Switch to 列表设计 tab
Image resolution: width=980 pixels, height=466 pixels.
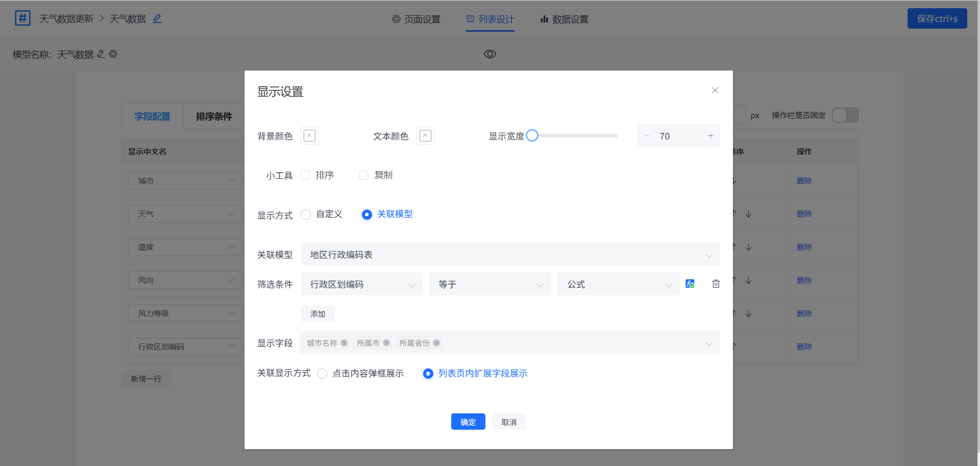[490, 19]
